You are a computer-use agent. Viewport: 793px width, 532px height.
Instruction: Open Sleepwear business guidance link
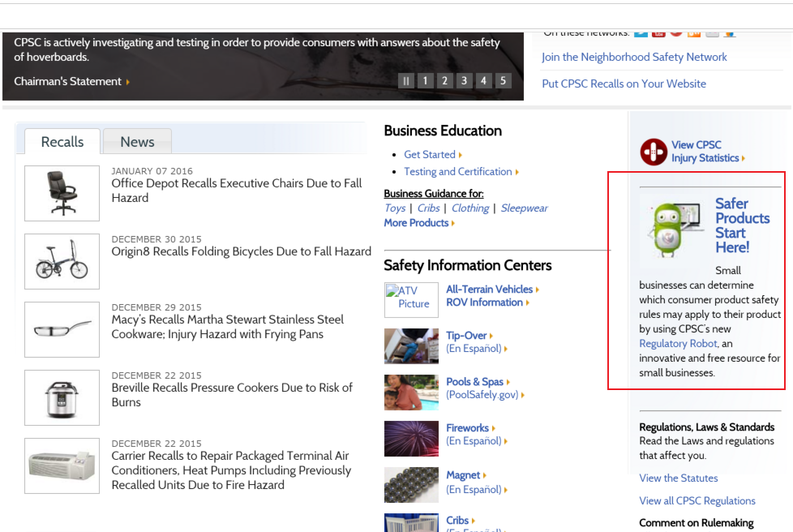click(x=525, y=208)
